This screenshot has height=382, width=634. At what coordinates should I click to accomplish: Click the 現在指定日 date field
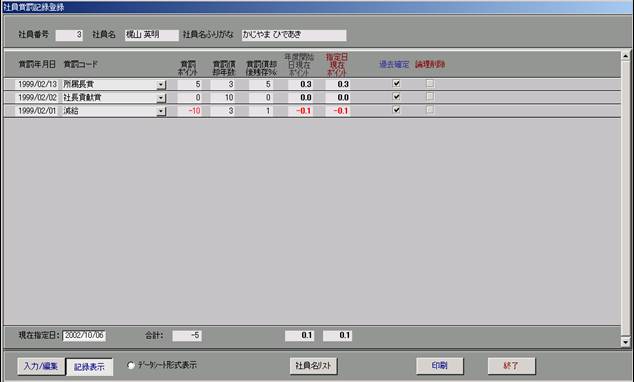click(84, 336)
